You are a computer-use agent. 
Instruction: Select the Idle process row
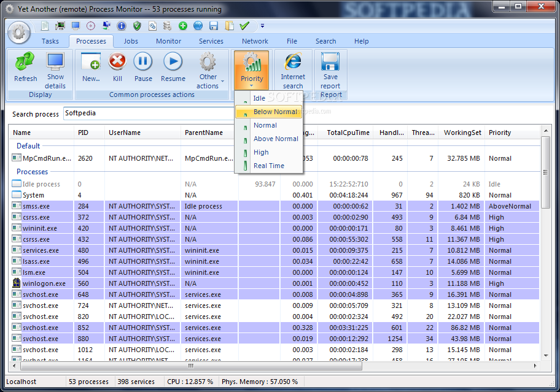tap(274, 184)
